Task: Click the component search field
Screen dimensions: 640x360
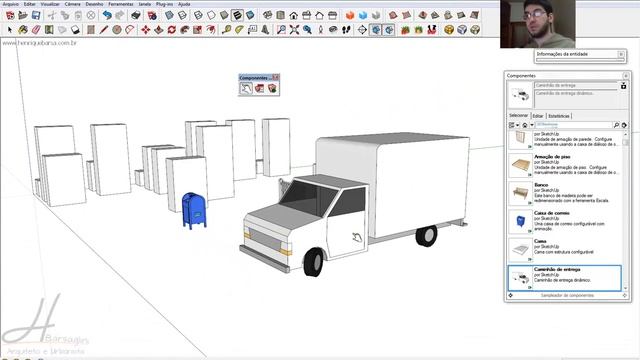Action: (x=574, y=125)
